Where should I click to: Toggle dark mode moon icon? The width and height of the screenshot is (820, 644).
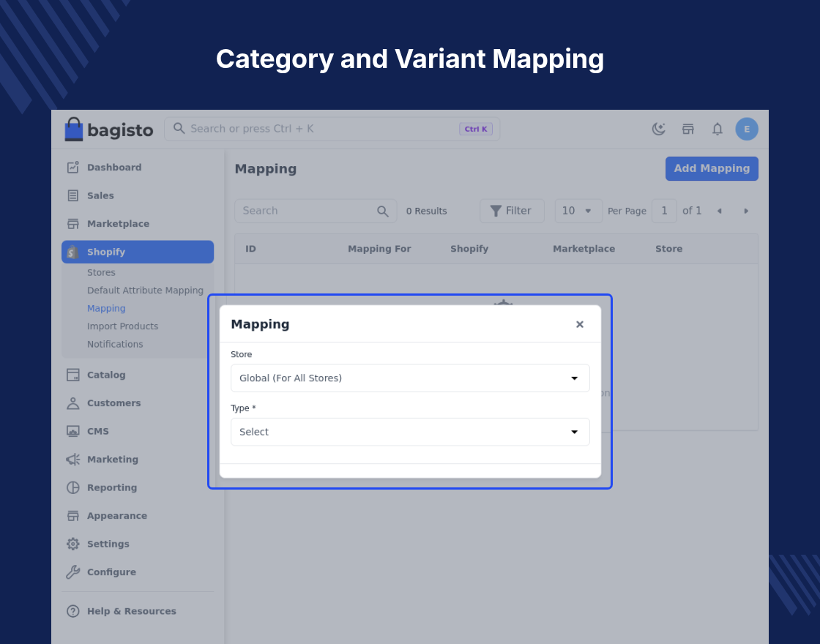click(658, 129)
